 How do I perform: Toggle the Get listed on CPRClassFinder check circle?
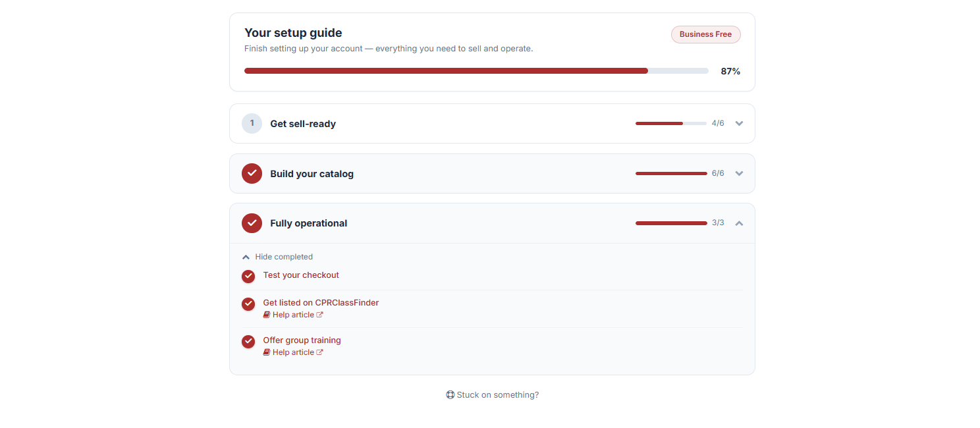(x=248, y=304)
